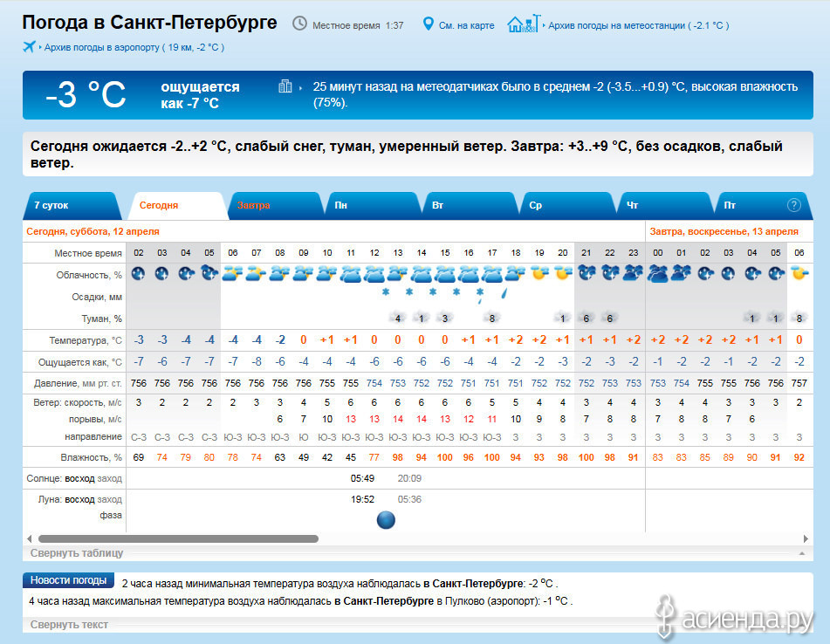Click the fog icon with value 4 at hour 13

point(397,318)
